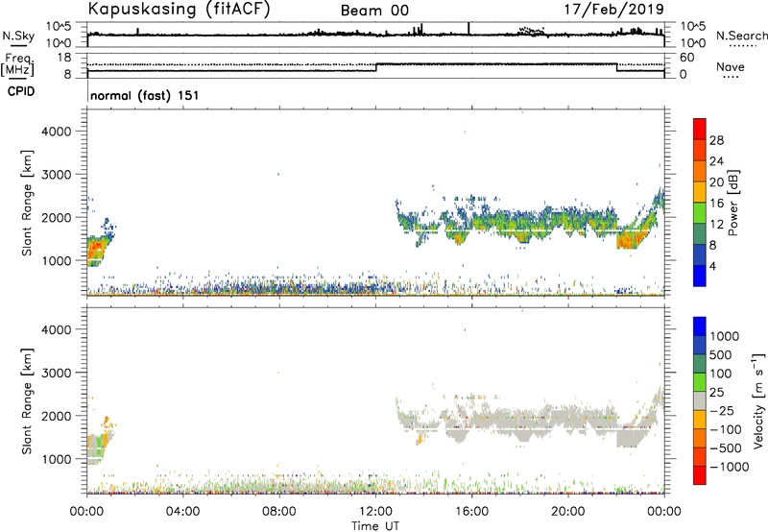Click the 'Nave' label
Image resolution: width=768 pixels, height=532 pixels.
pyautogui.click(x=731, y=67)
